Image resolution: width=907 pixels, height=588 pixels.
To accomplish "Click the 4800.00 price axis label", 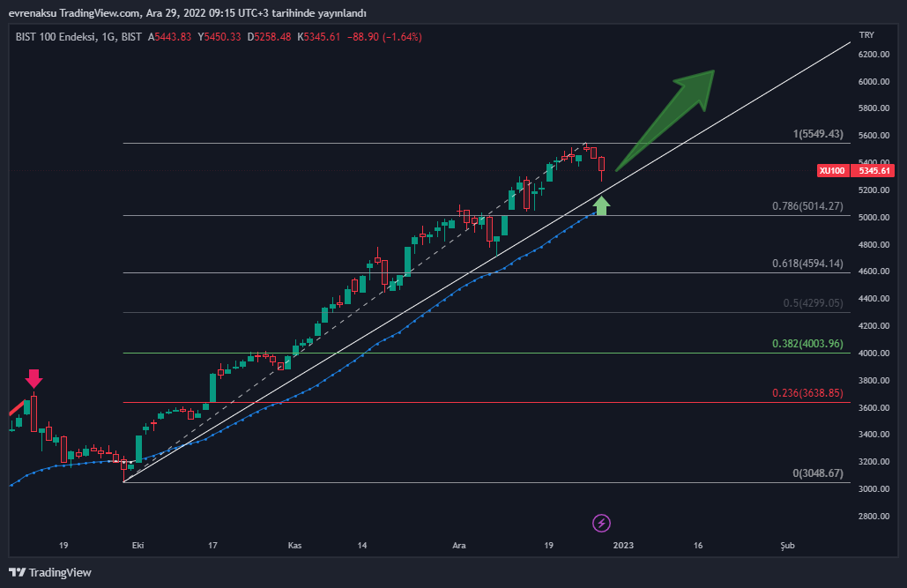I will pos(874,245).
